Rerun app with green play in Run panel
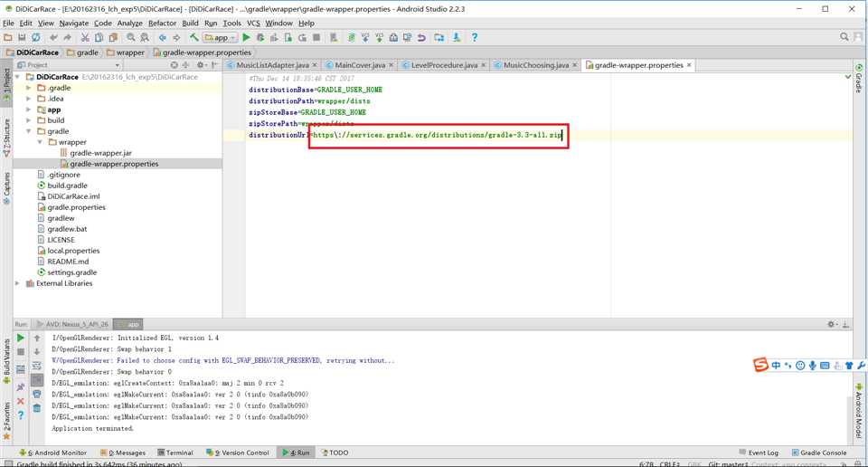868x467 pixels. tap(21, 338)
